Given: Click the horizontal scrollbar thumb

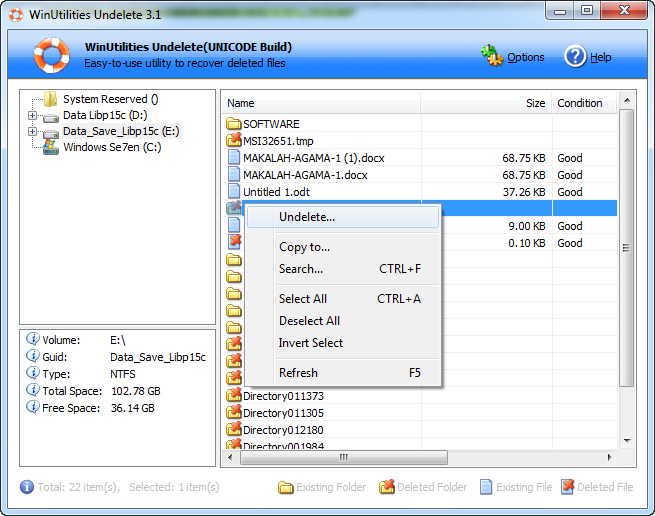Looking at the screenshot, I should click(344, 457).
